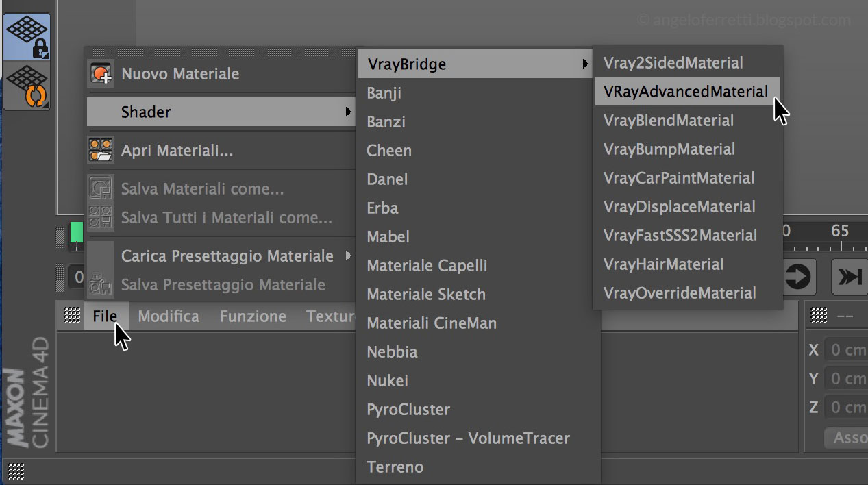Choose the Terreno shader

pos(478,467)
